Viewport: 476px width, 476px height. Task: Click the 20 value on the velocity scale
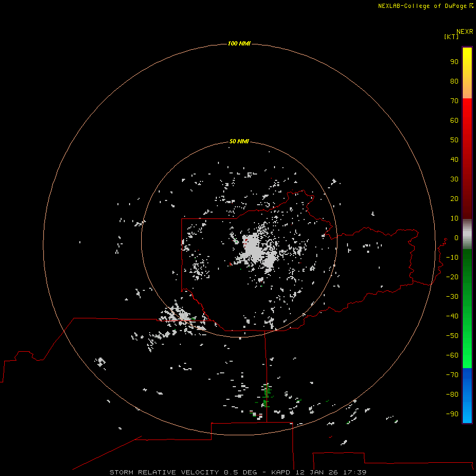click(454, 199)
